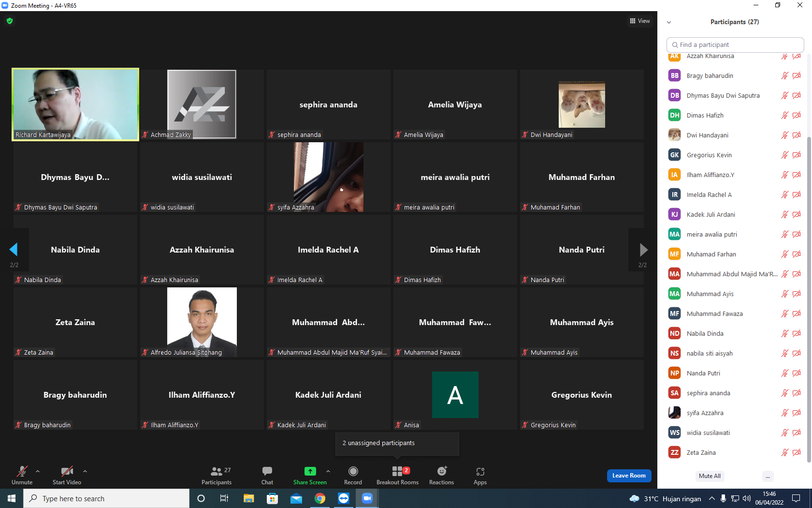Viewport: 812px width, 508px height.
Task: Toggle Unmute microphone button
Action: coord(22,471)
